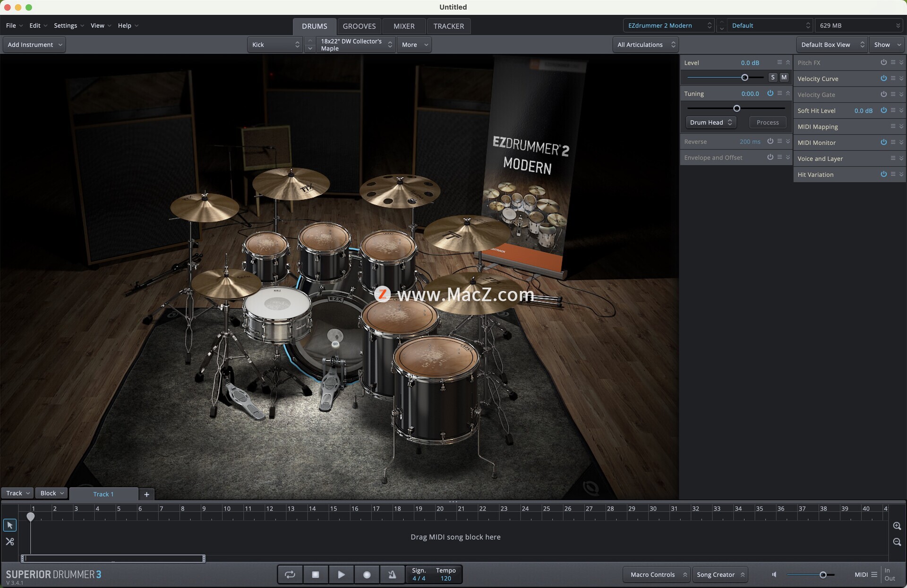Image resolution: width=907 pixels, height=588 pixels.
Task: Disable Velocity Curve power button
Action: (x=883, y=78)
